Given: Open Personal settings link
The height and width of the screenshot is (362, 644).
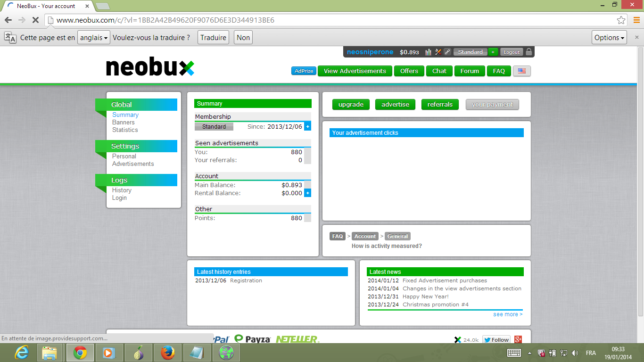Looking at the screenshot, I should click(124, 156).
